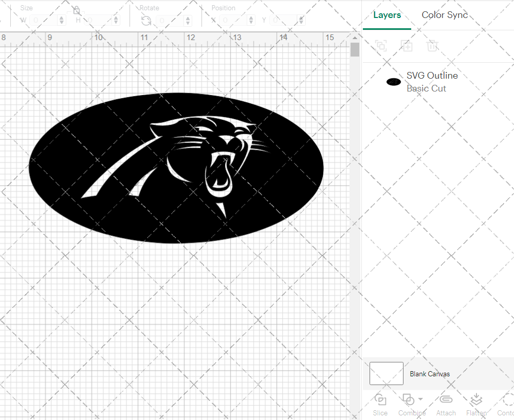This screenshot has height=420, width=514.
Task: Click the Contour tool
Action: (x=505, y=405)
